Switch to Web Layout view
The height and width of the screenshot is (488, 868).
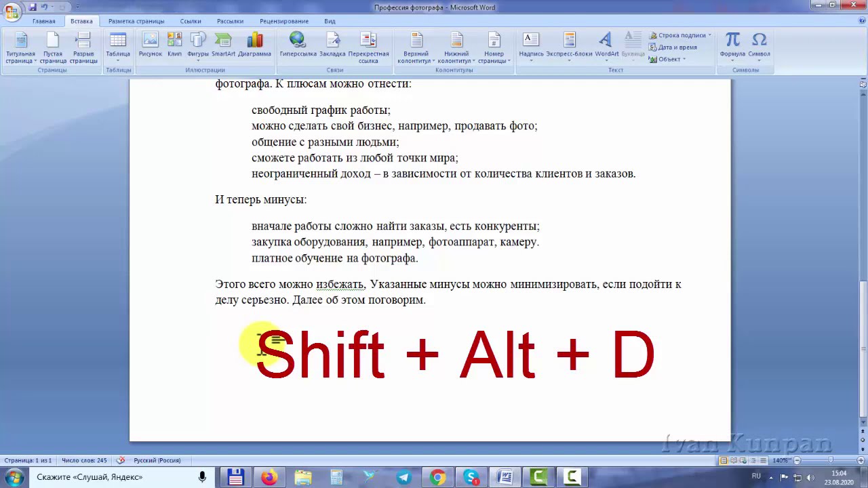tap(743, 460)
